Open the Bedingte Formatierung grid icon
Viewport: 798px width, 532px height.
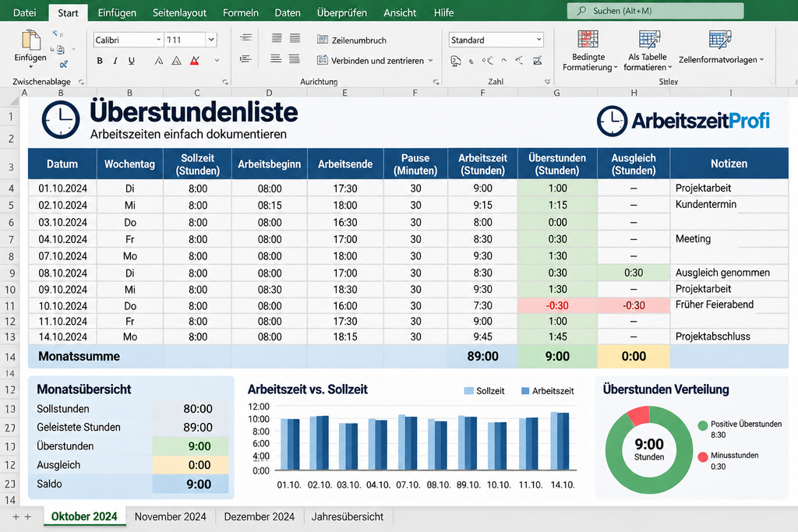tap(588, 39)
